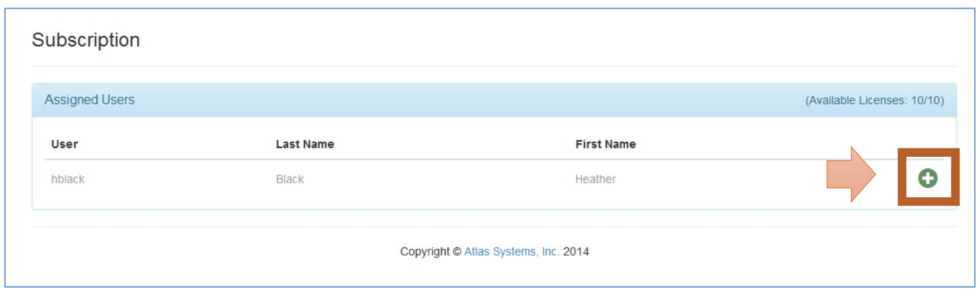Click the word Copyright in footer
The image size is (980, 296).
(425, 252)
